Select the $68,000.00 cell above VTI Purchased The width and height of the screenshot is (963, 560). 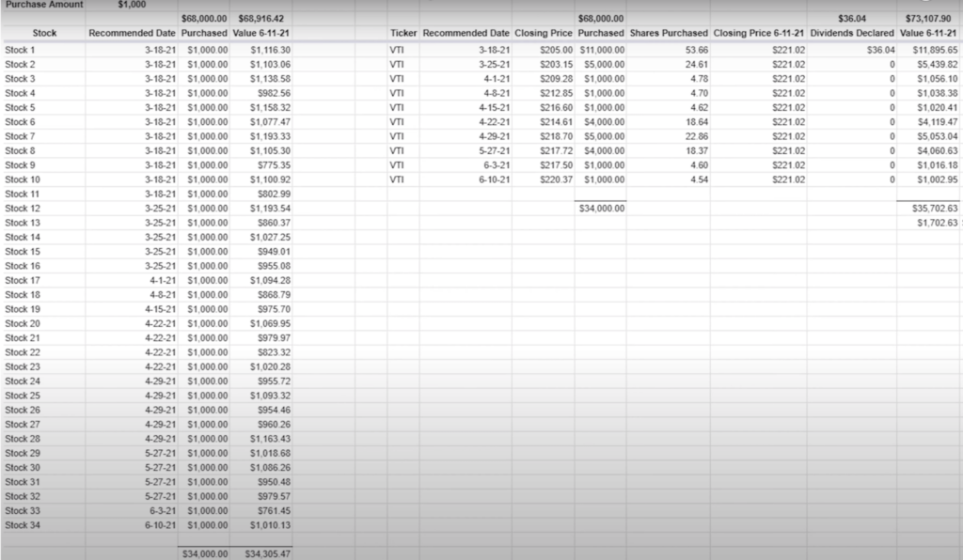point(601,19)
